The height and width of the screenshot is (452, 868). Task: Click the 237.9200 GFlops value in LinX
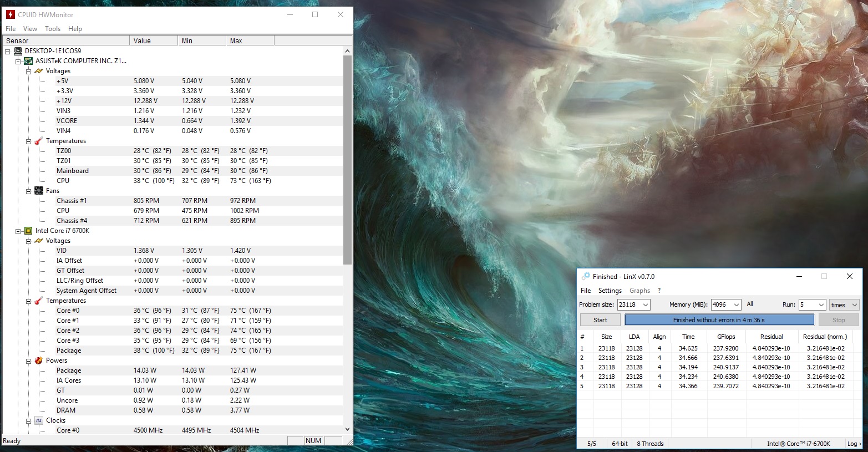coord(726,349)
